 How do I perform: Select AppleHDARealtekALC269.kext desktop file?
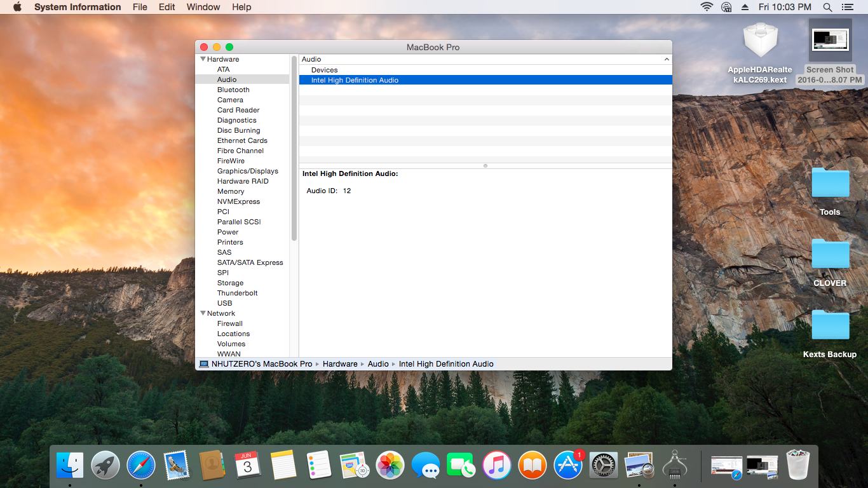click(760, 53)
